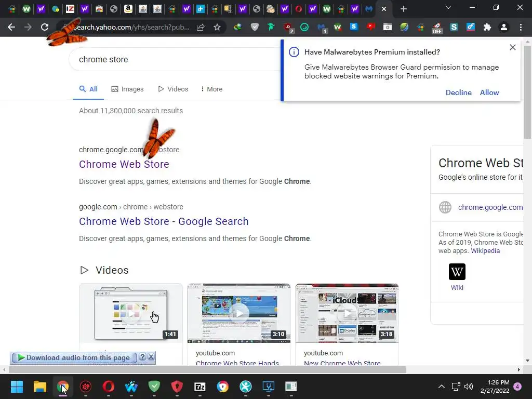Open 7-Zip from the taskbar
Screen dimensions: 532x399
(200, 387)
